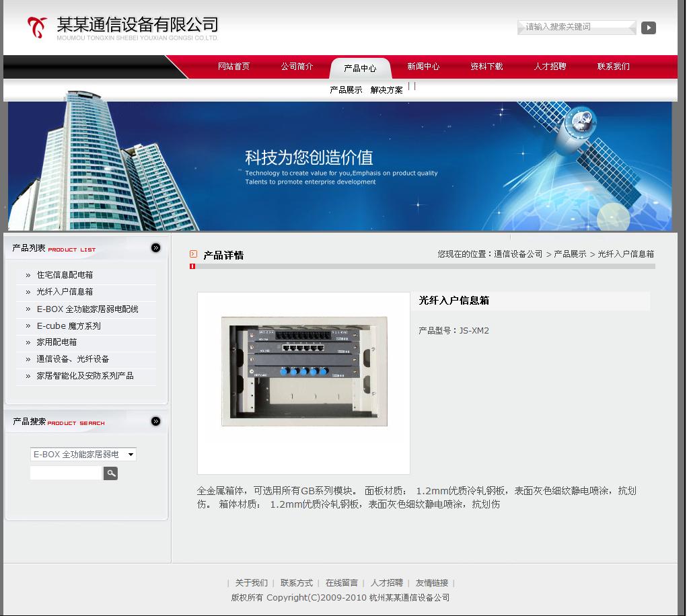Click the product search round arrow icon
This screenshot has width=687, height=616.
point(156,422)
